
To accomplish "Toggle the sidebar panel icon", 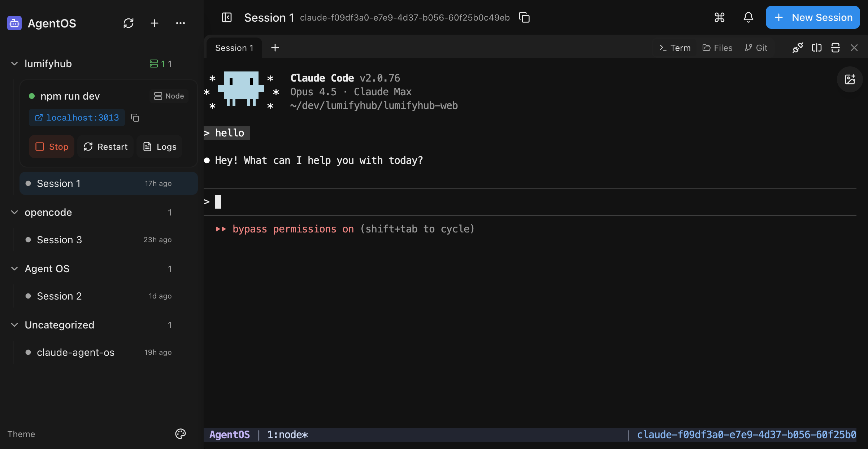I will coord(227,17).
